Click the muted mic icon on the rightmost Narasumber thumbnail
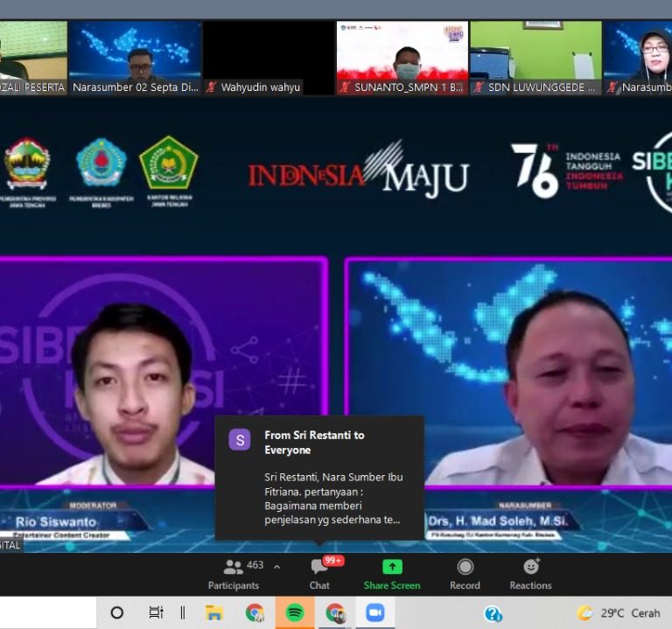The width and height of the screenshot is (672, 629). click(612, 87)
